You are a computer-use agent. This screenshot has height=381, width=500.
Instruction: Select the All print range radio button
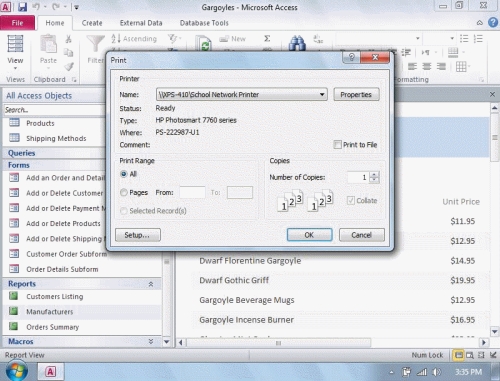pos(124,174)
